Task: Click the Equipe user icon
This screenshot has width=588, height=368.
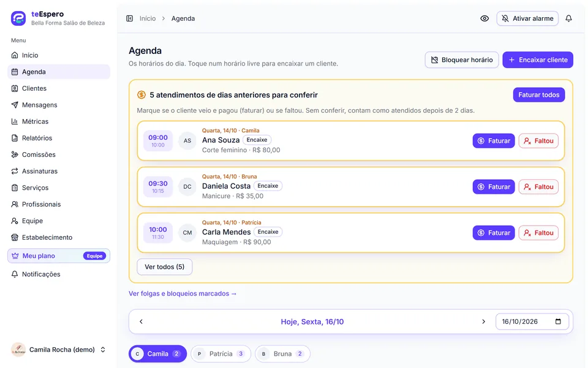Action: (15, 221)
